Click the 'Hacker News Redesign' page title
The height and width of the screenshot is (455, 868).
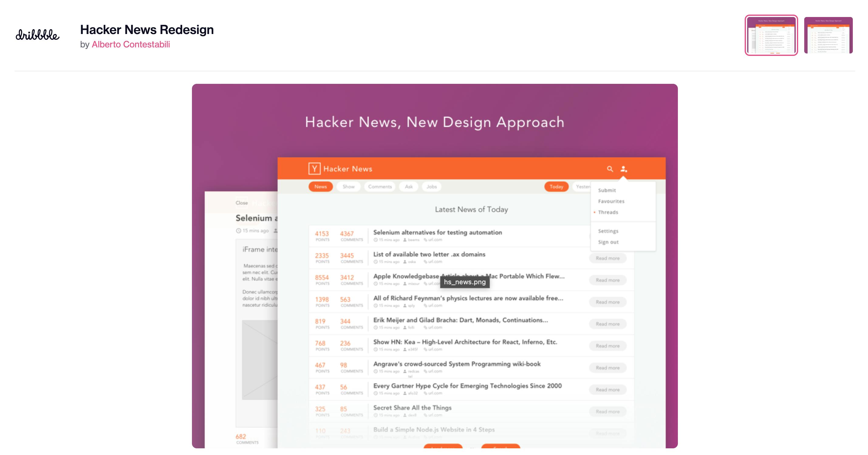(147, 30)
